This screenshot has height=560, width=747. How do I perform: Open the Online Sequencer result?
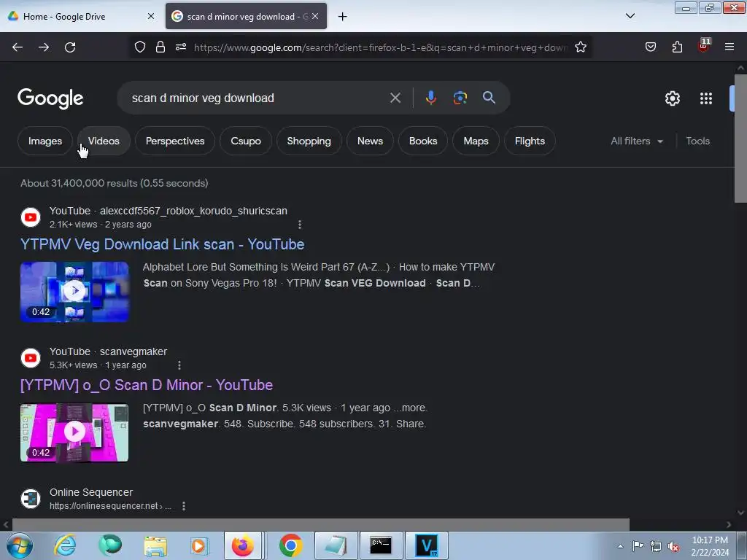click(91, 492)
